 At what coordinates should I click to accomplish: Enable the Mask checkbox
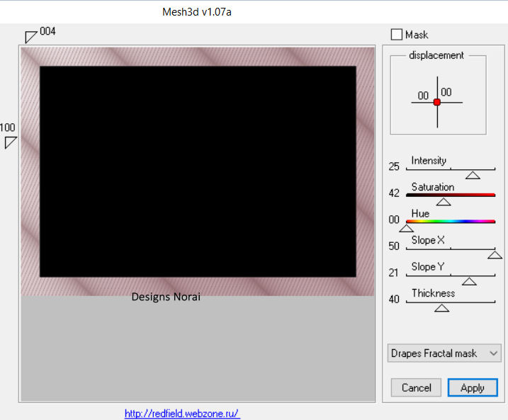[x=396, y=35]
